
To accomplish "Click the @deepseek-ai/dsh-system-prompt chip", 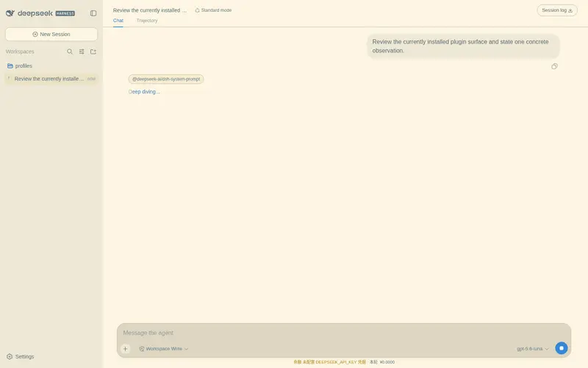I will tap(166, 79).
